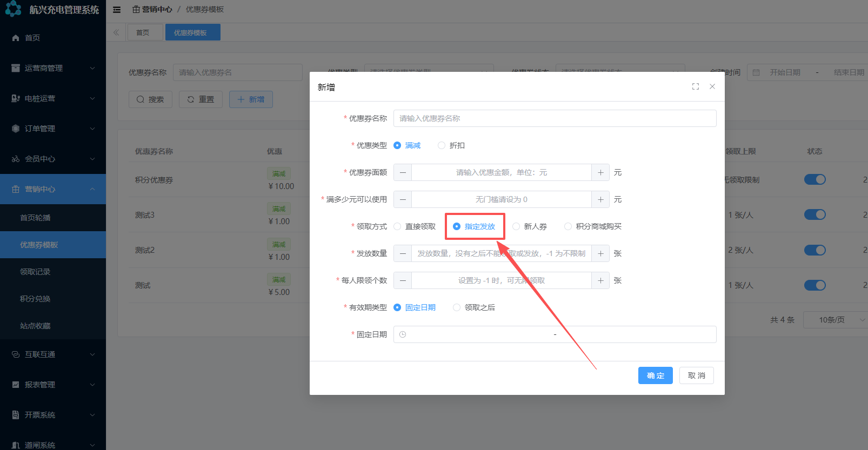Click plus icon for 每人限领个数 field
868x450 pixels.
600,280
